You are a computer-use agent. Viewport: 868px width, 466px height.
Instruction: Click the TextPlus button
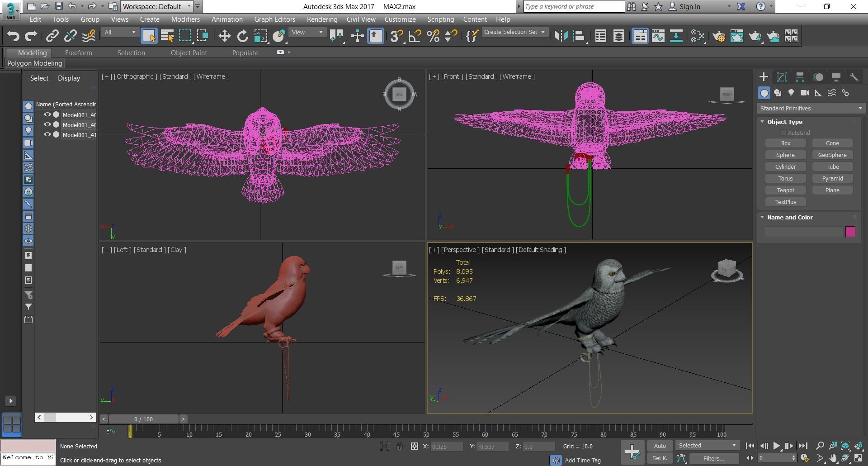click(x=785, y=202)
